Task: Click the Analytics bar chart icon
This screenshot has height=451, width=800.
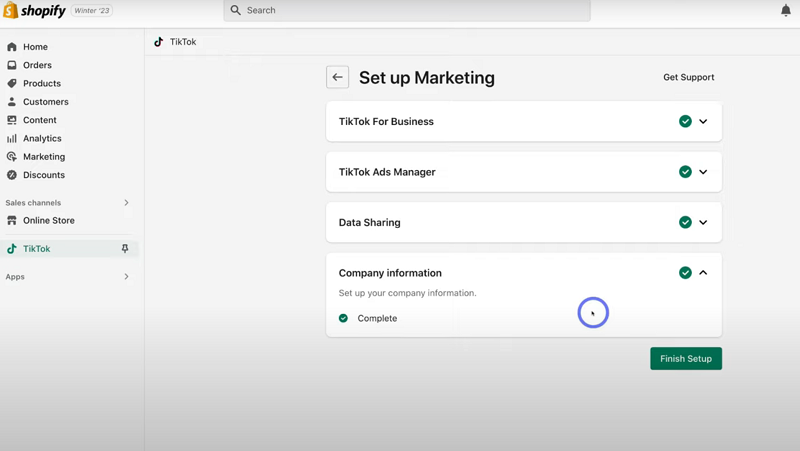Action: pyautogui.click(x=12, y=138)
